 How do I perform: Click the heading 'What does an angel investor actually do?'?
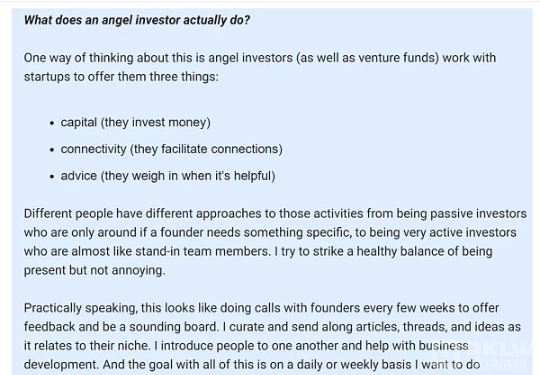pyautogui.click(x=137, y=20)
